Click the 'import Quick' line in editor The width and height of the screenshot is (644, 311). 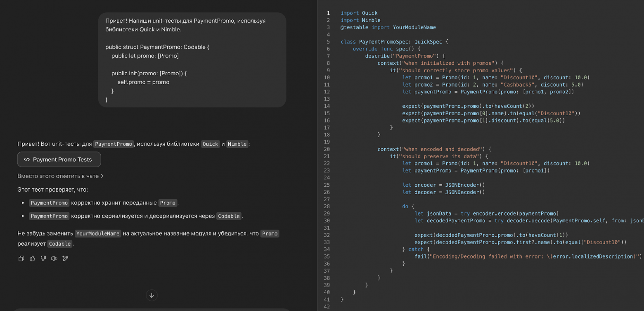coord(359,13)
